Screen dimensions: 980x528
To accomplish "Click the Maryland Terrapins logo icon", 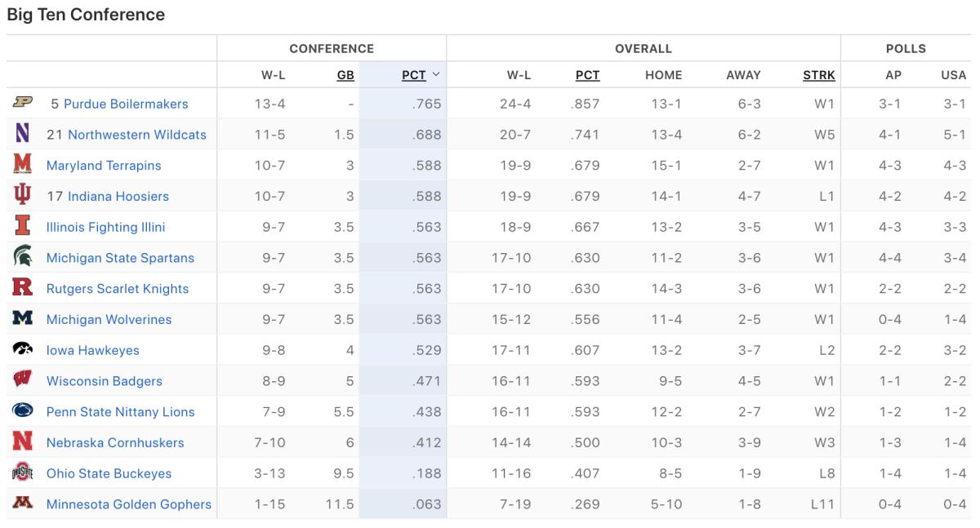I will click(22, 165).
